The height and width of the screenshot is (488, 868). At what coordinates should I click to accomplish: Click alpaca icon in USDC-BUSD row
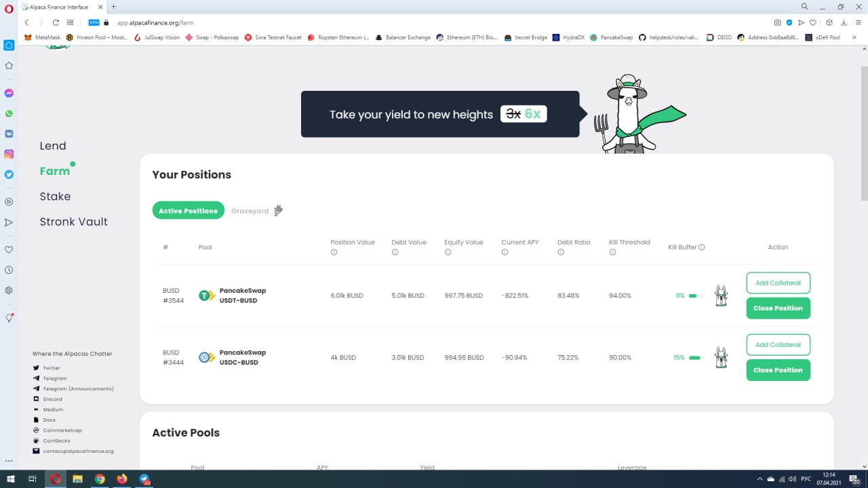[721, 357]
